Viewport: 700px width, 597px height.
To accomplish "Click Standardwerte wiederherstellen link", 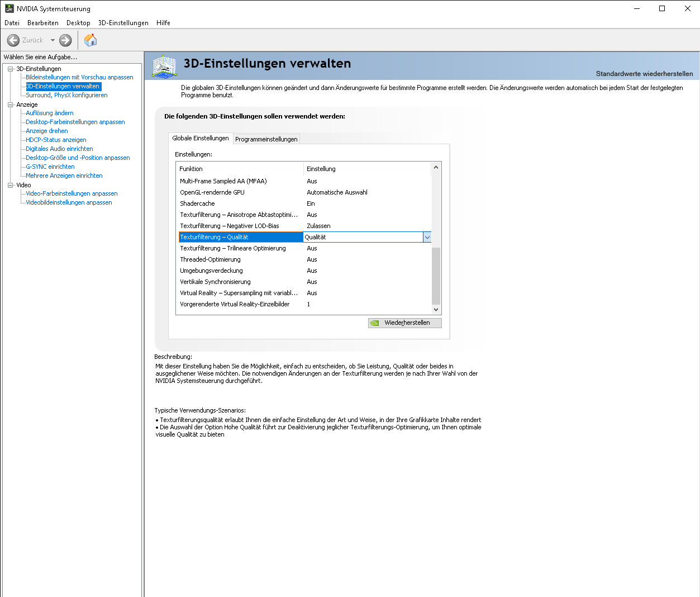I will point(644,74).
